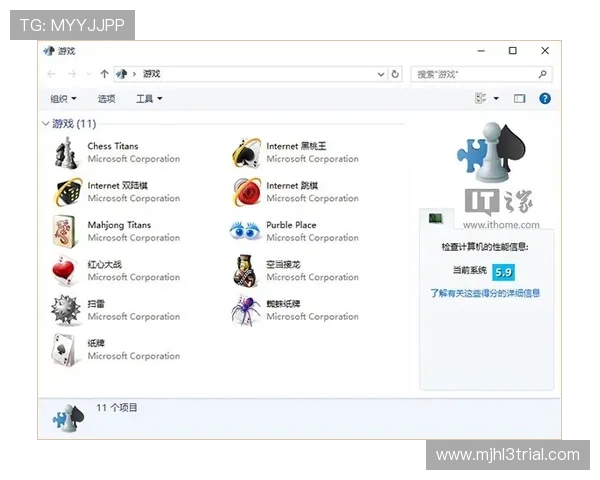This screenshot has height=480, width=600.
Task: Open the 红心大战 hearts icon
Action: tap(64, 271)
